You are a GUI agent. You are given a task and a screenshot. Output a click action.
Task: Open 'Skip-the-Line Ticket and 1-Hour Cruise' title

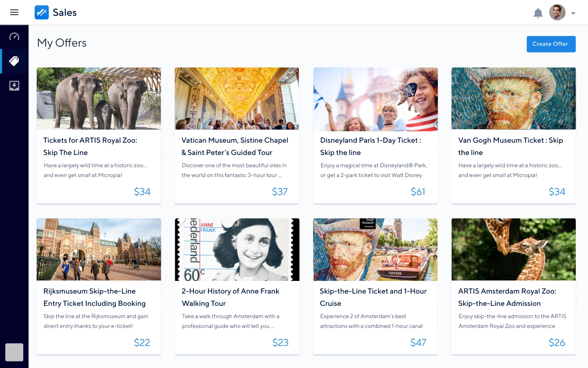[373, 297]
